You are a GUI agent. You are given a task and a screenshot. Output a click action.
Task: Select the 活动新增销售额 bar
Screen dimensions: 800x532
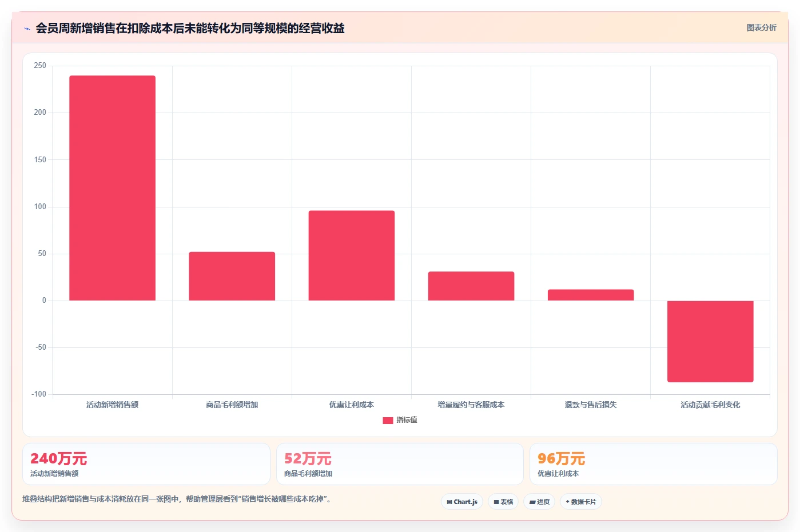(112, 188)
